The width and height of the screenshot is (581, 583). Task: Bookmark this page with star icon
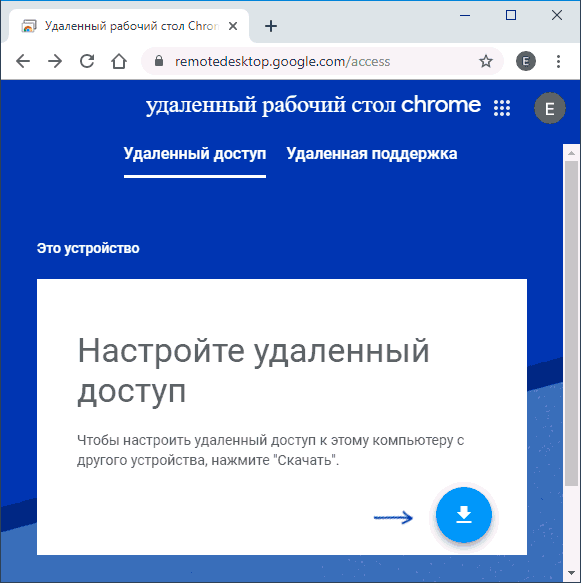click(485, 61)
